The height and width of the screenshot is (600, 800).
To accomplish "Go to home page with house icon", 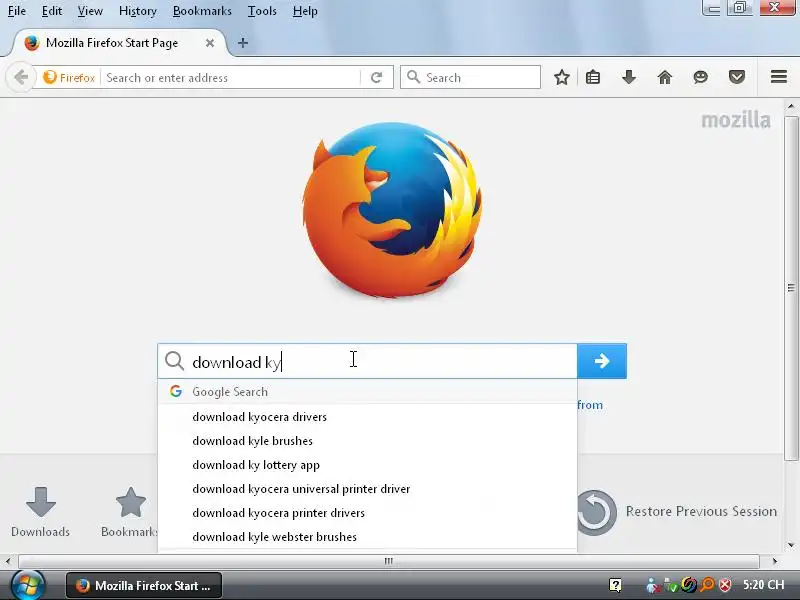I will pos(665,78).
